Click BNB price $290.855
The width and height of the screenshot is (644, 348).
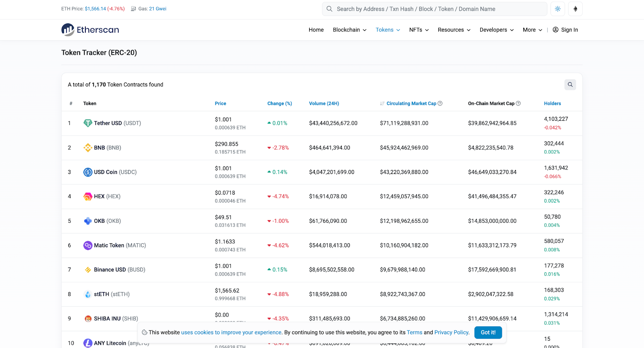(227, 144)
